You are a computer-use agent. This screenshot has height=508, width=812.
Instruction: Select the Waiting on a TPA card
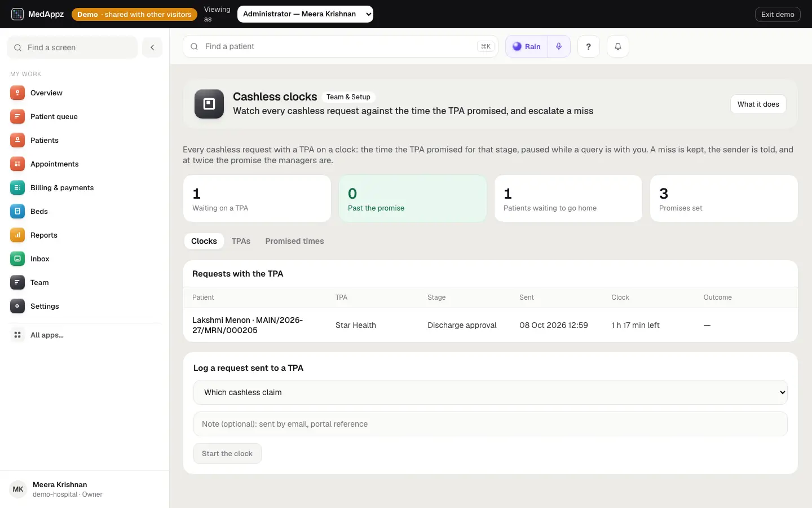click(257, 198)
